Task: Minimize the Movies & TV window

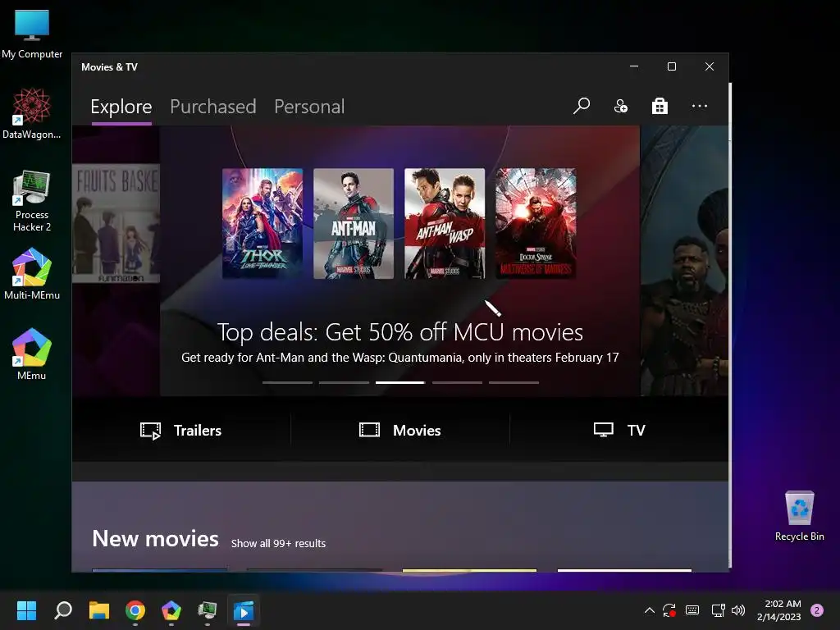Action: 634,66
